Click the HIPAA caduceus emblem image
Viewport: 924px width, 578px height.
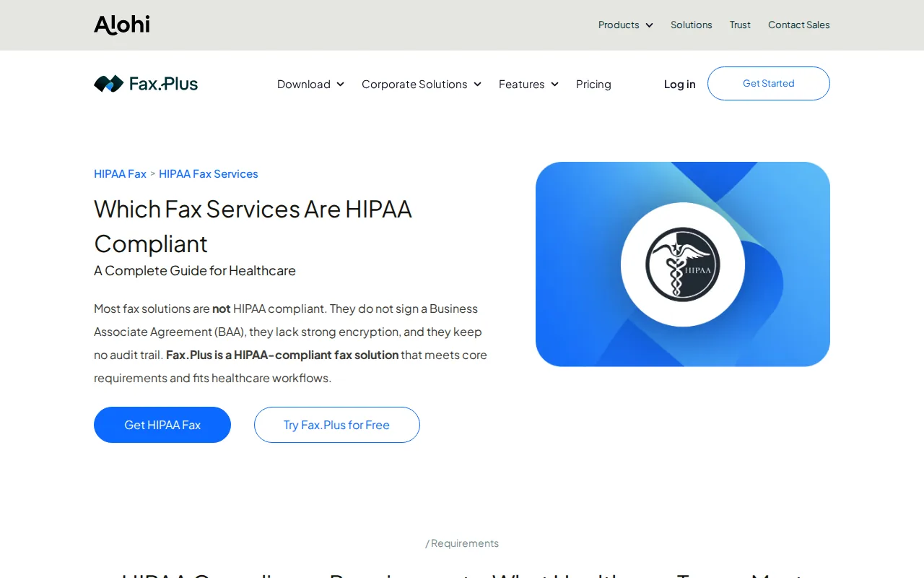683,264
